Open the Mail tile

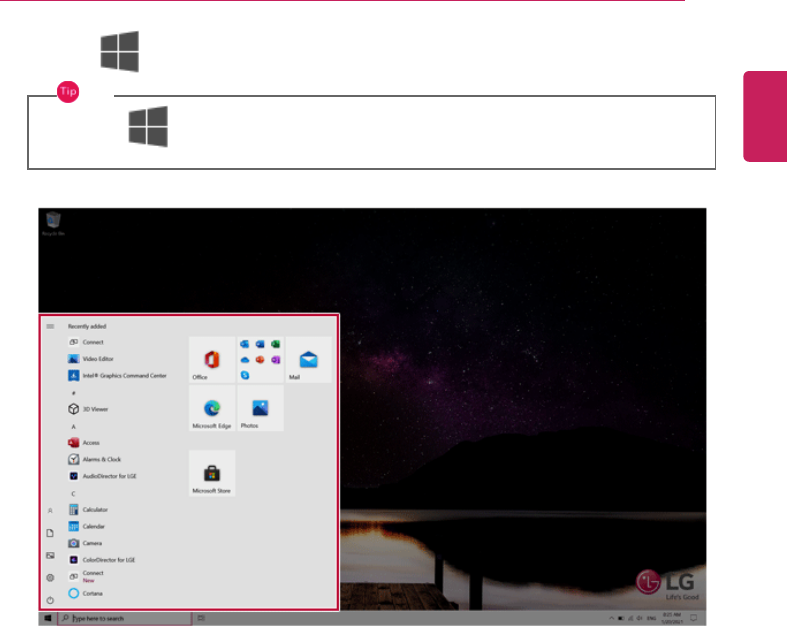(309, 359)
